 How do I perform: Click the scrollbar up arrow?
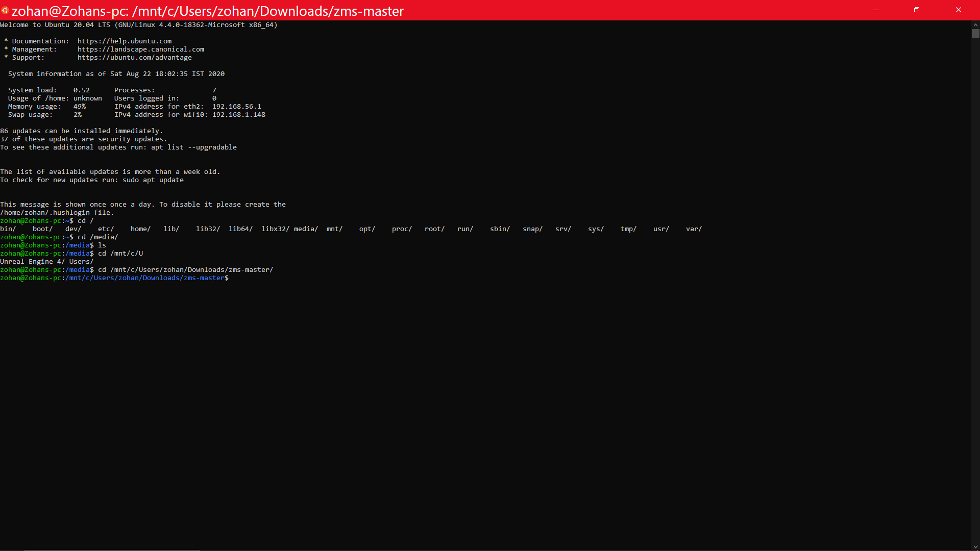point(975,24)
